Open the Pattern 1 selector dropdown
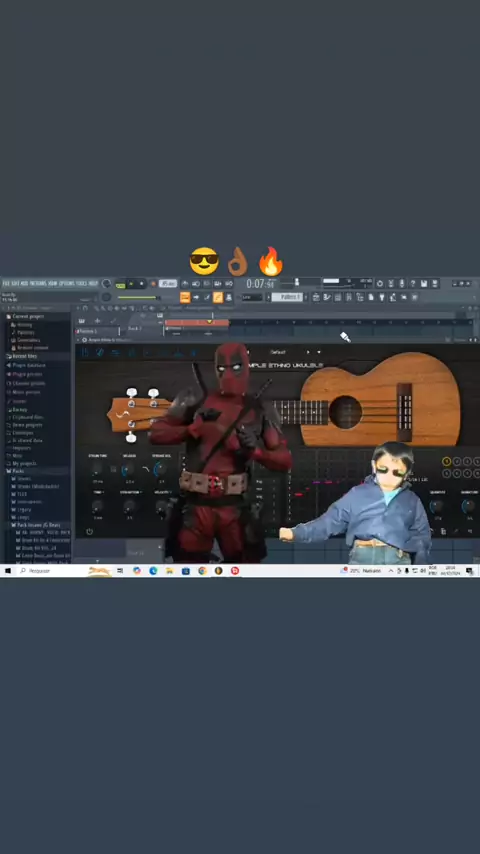The image size is (480, 854). click(x=287, y=297)
